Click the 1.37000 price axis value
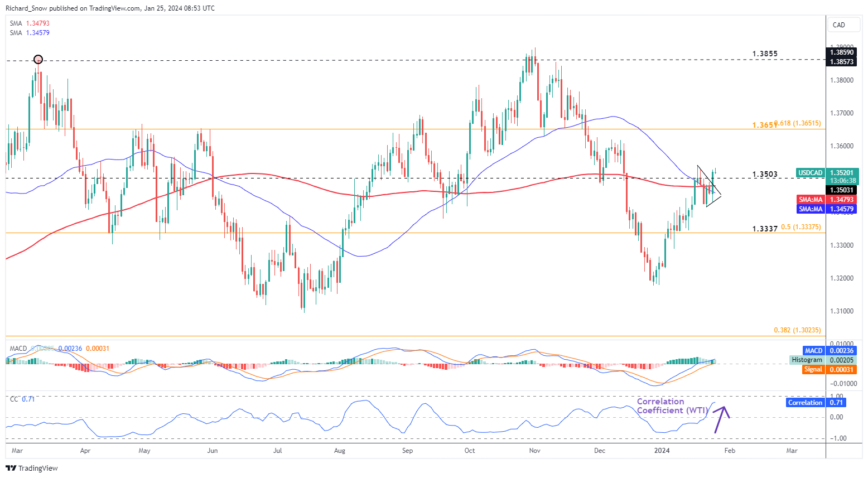 [x=842, y=113]
